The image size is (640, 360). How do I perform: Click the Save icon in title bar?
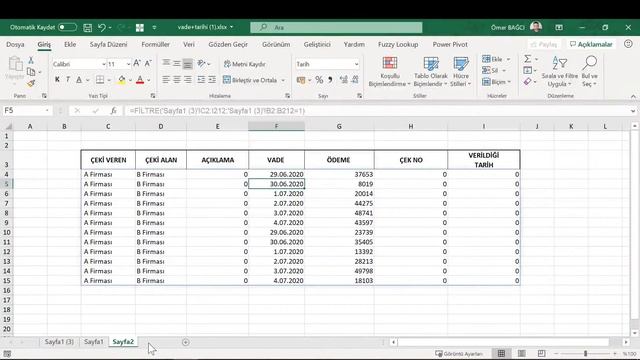click(x=87, y=27)
